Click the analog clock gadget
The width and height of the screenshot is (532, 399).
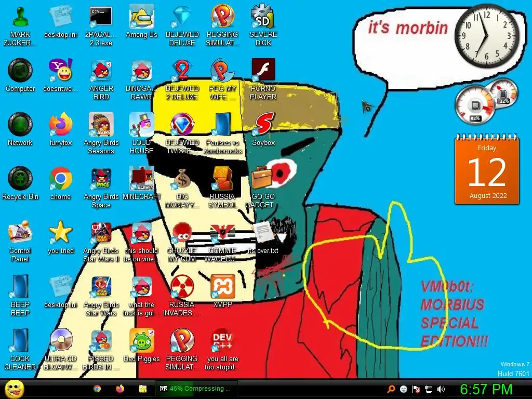click(487, 36)
